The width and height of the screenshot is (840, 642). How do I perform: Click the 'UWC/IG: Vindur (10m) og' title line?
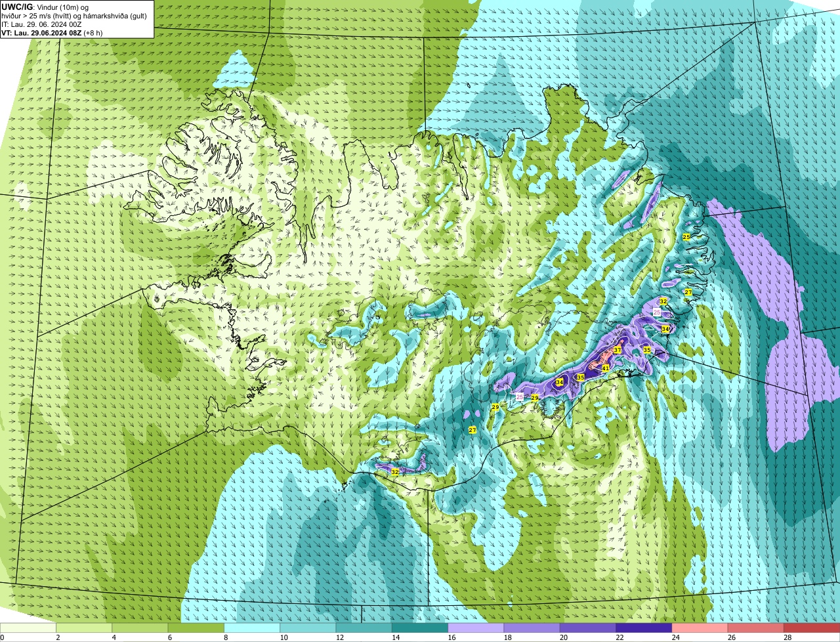tap(45, 7)
